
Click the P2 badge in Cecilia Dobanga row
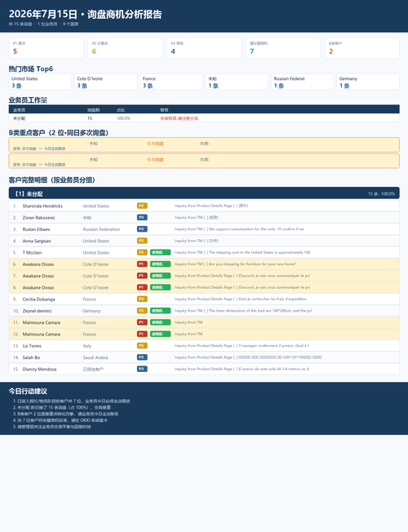(142, 299)
